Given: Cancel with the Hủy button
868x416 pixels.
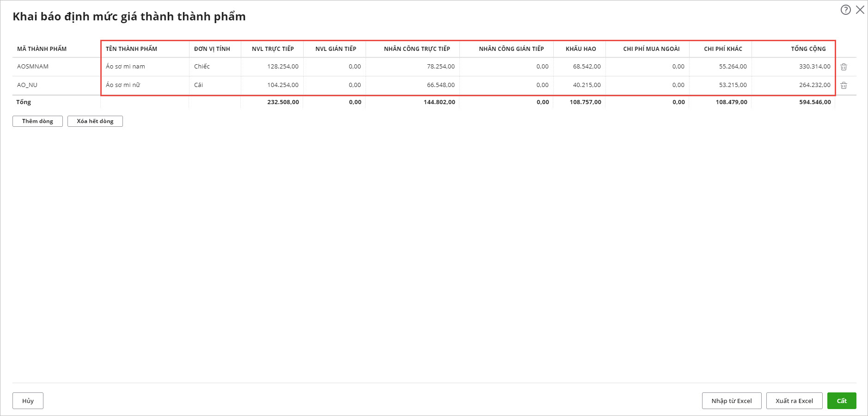Looking at the screenshot, I should (x=28, y=401).
